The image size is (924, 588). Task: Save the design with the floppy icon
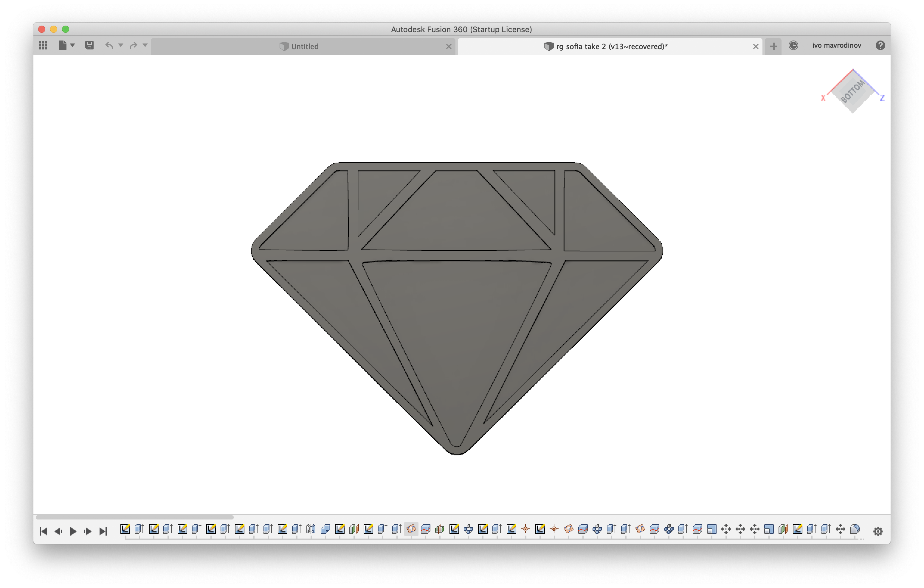click(89, 45)
